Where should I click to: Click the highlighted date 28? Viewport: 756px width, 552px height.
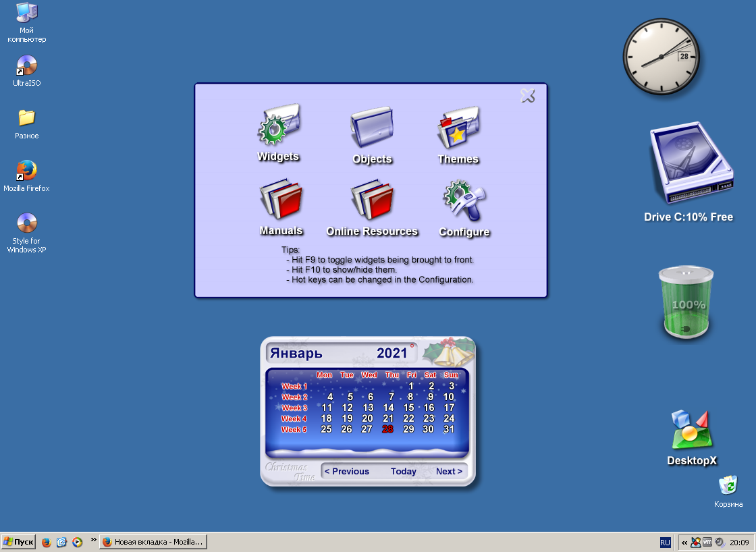coord(388,429)
